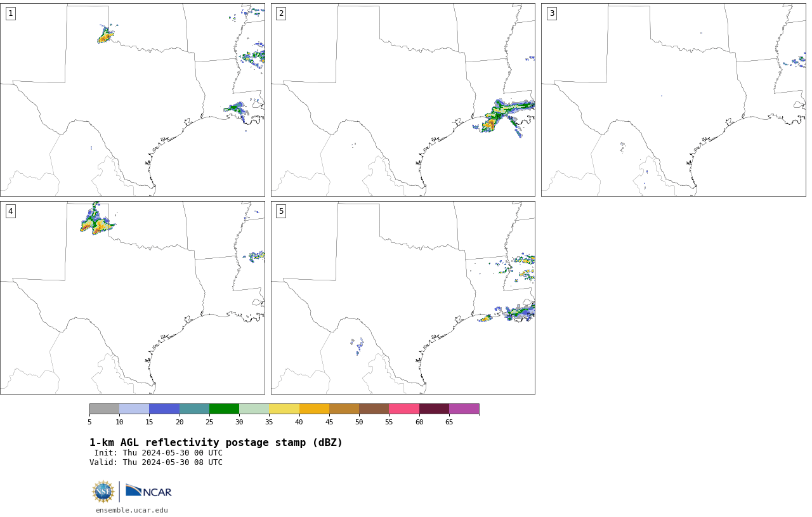Click the panel number label 3
Image resolution: width=812 pixels, height=517 pixels.
(552, 13)
